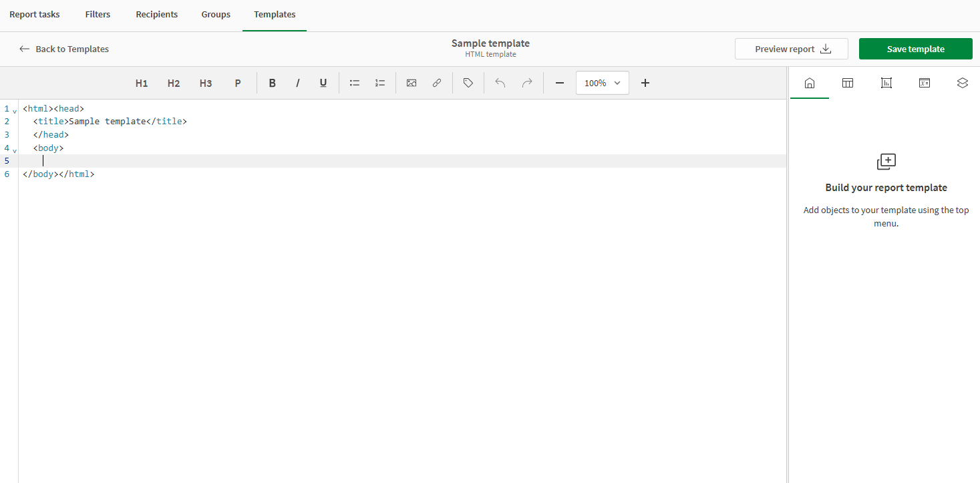Open the zoom level dropdown
This screenshot has width=980, height=483.
(601, 82)
